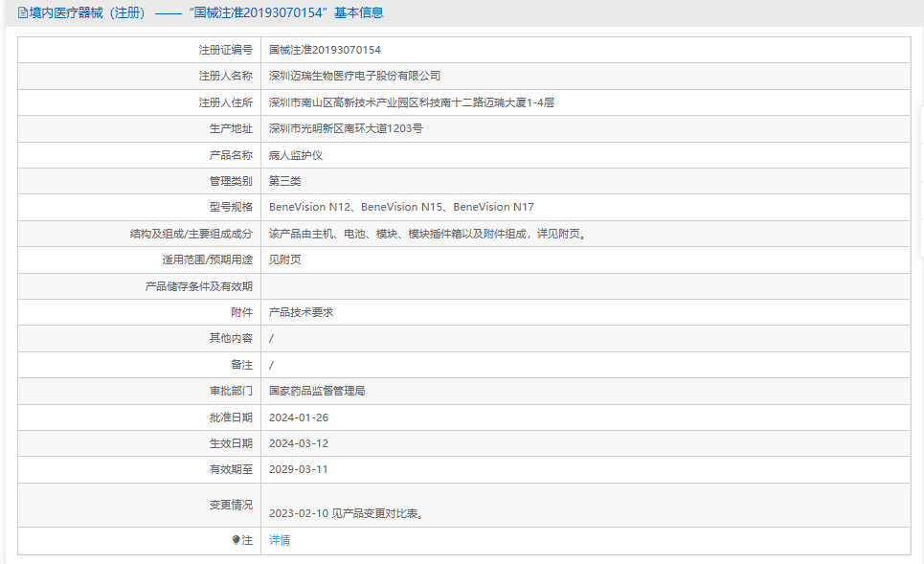Click the 有效期至 row label
Image resolution: width=924 pixels, height=564 pixels.
(x=231, y=469)
